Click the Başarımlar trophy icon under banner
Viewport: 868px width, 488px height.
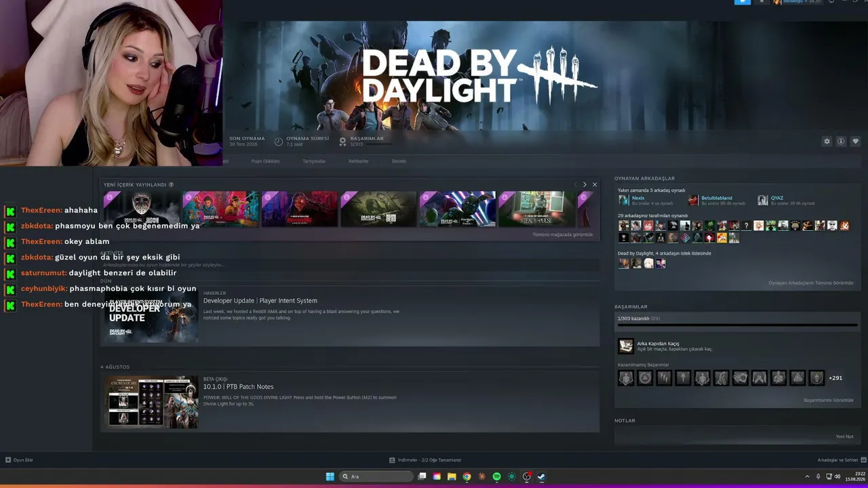(x=342, y=142)
